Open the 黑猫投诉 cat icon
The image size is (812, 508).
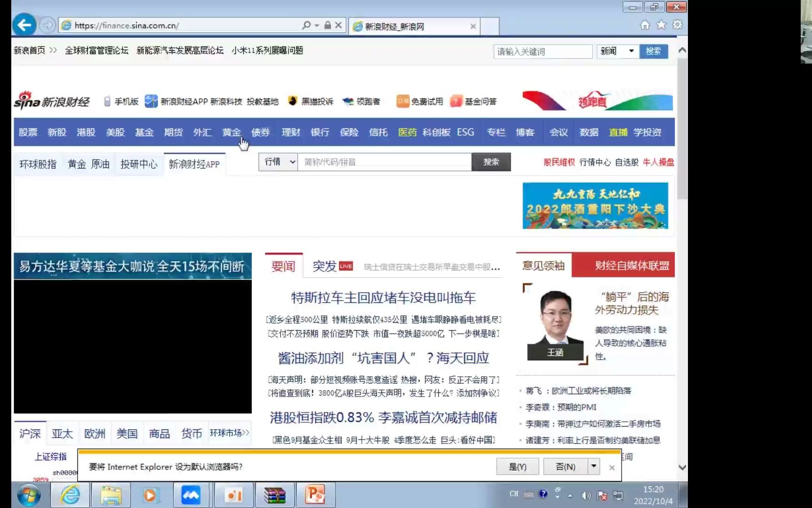click(293, 101)
